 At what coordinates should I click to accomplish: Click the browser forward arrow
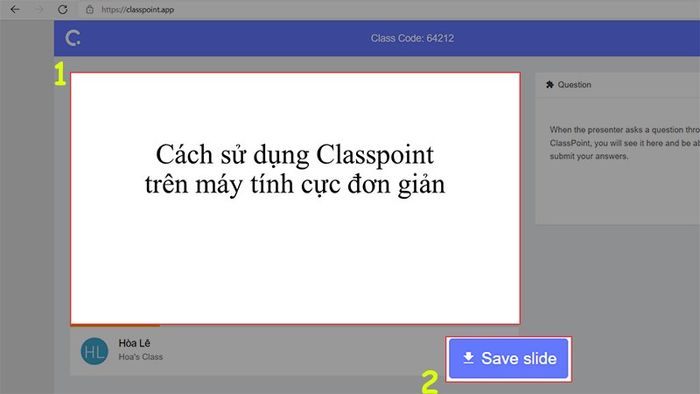[x=39, y=9]
